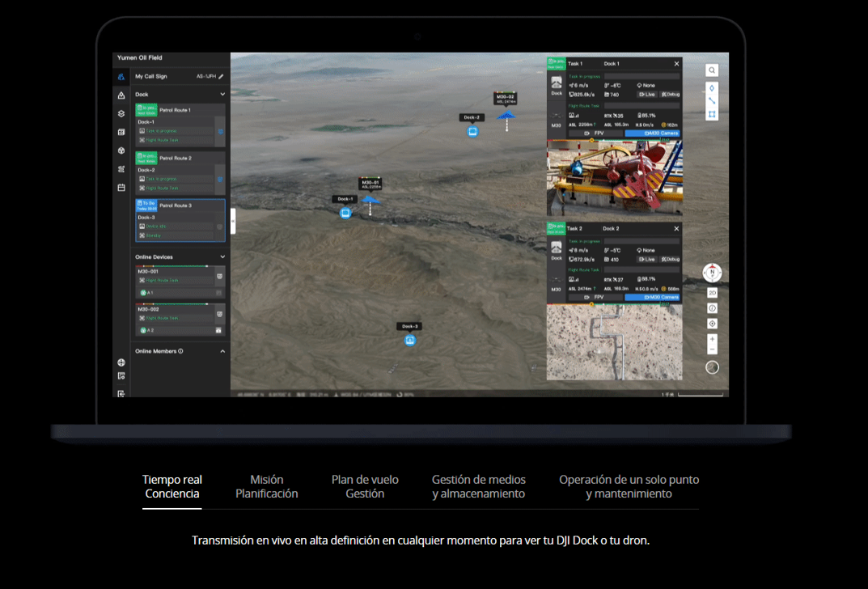This screenshot has height=589, width=868.
Task: Click the Dock-2 map marker icon
Action: (x=472, y=131)
